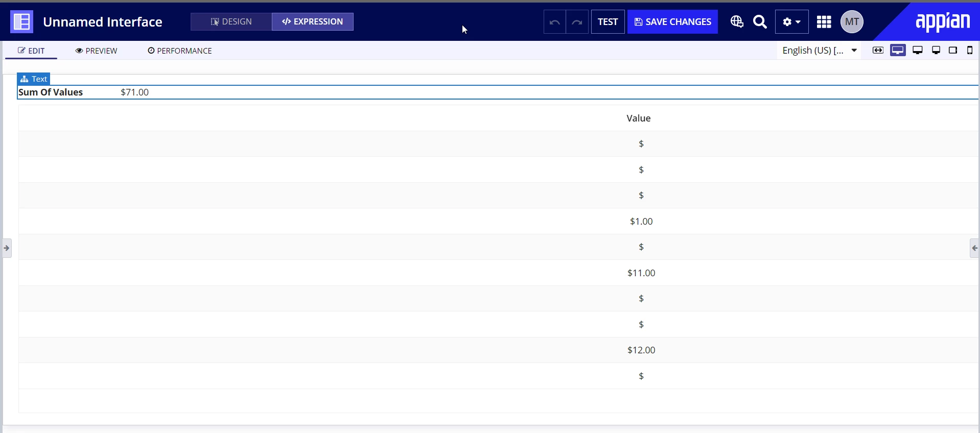Click the Appian logo
980x433 pixels.
coord(942,22)
